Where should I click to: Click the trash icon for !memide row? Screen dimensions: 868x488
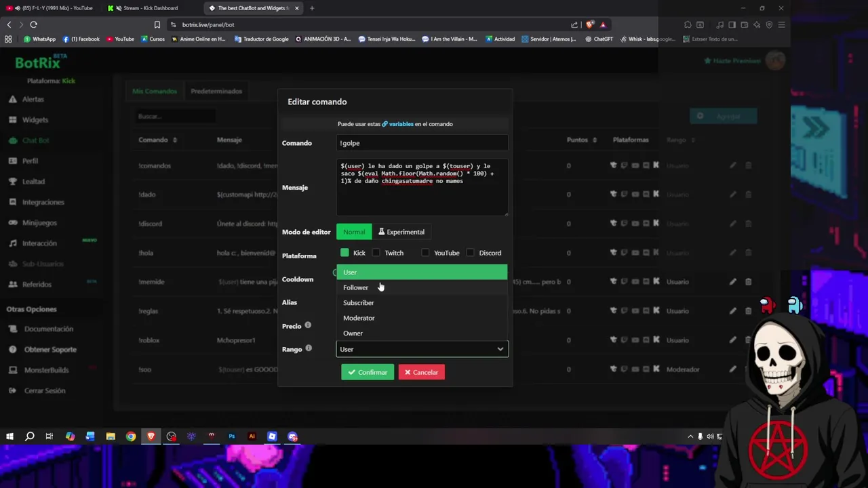(x=749, y=282)
